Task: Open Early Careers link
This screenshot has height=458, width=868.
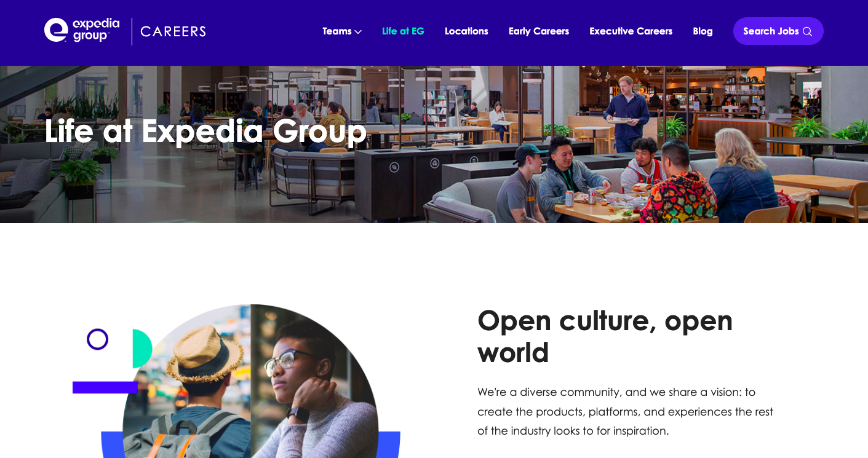Action: 539,31
